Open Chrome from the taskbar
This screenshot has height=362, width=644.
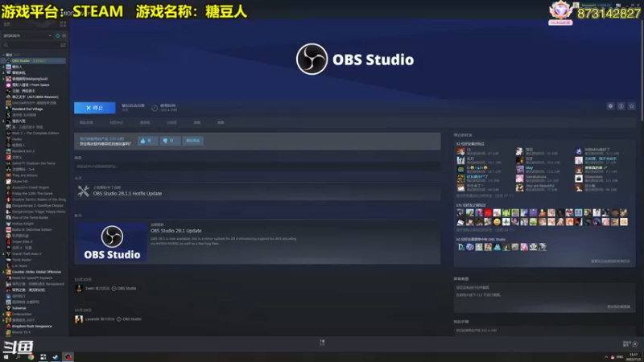tap(31, 357)
